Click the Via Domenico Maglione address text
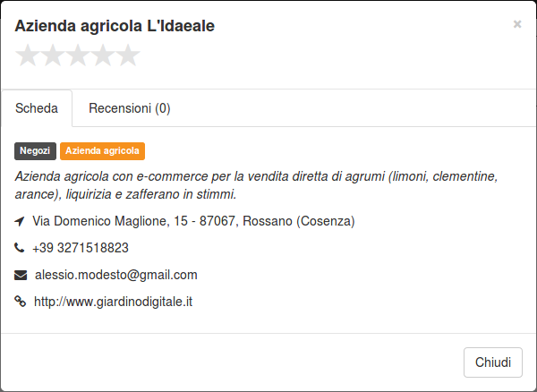The height and width of the screenshot is (392, 537). tap(193, 221)
